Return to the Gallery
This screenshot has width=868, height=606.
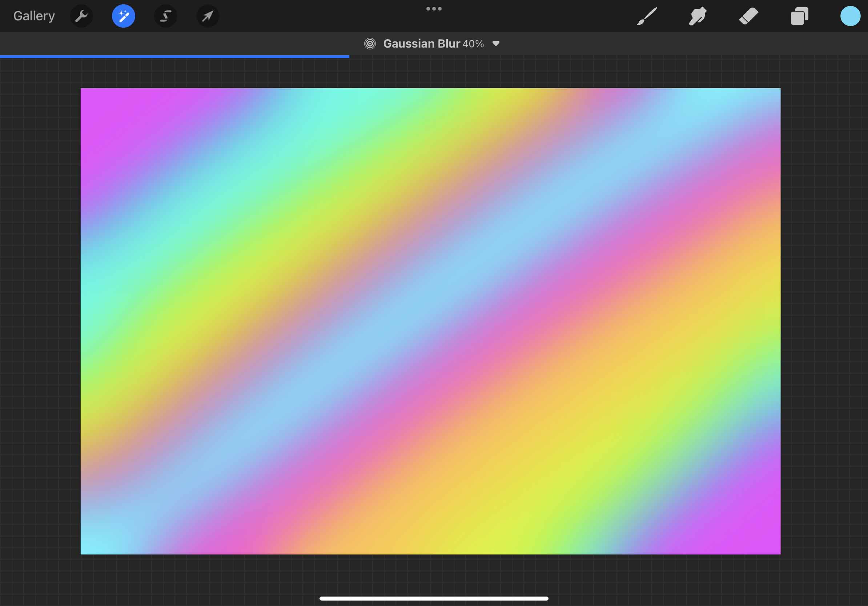tap(34, 16)
